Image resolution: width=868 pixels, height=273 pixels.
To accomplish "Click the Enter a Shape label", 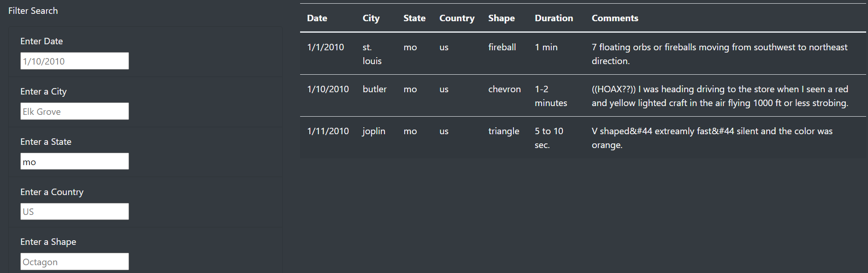I will (48, 241).
